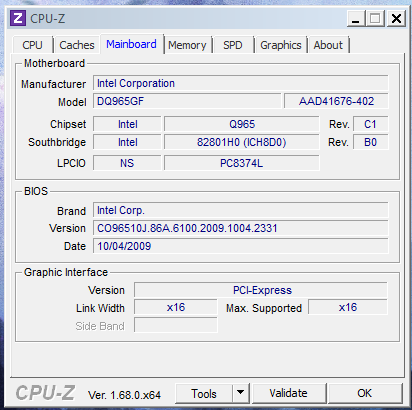Viewport: 412px width, 410px height.
Task: Click the Max. Supported x16 value
Action: tap(348, 307)
